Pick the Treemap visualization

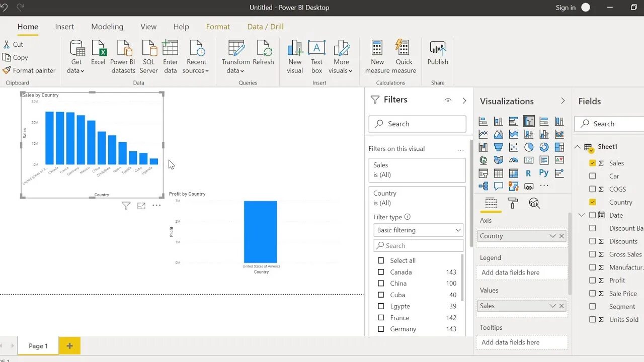(x=559, y=147)
